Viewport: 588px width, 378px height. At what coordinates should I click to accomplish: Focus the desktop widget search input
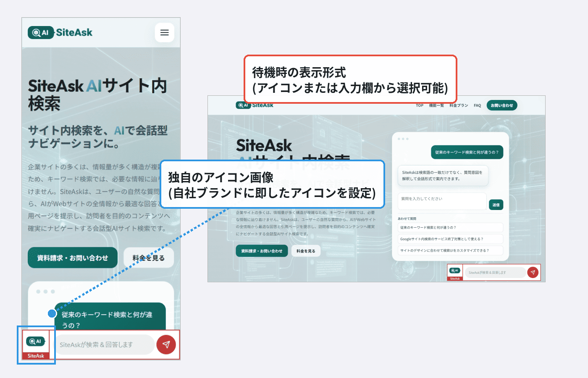coord(495,272)
